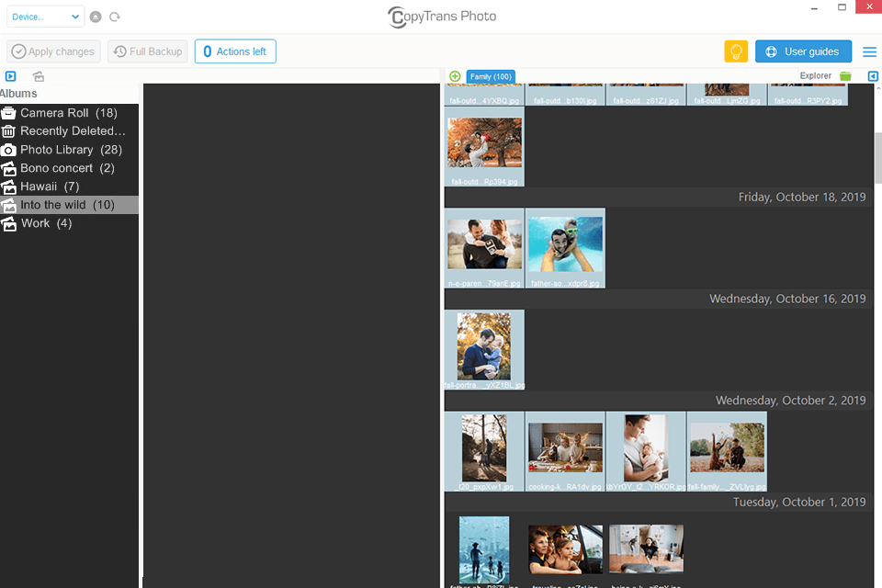Select the Camera Roll album
The width and height of the screenshot is (882, 588).
click(69, 112)
